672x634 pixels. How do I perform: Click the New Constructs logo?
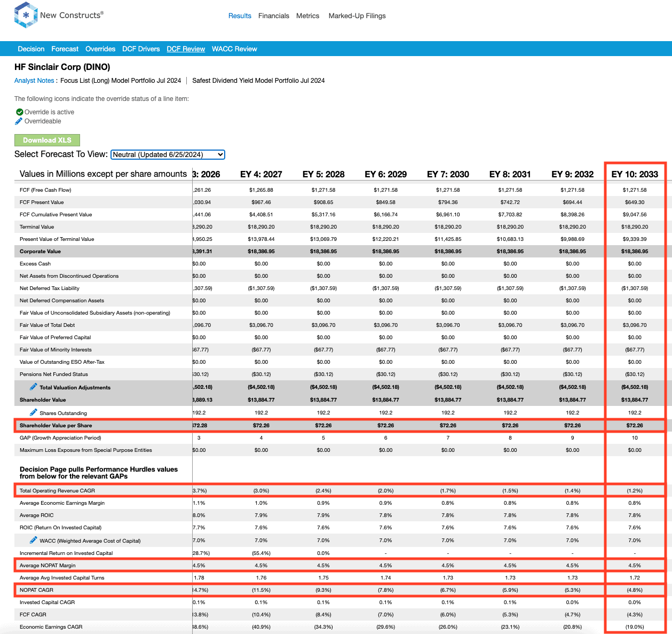point(59,15)
